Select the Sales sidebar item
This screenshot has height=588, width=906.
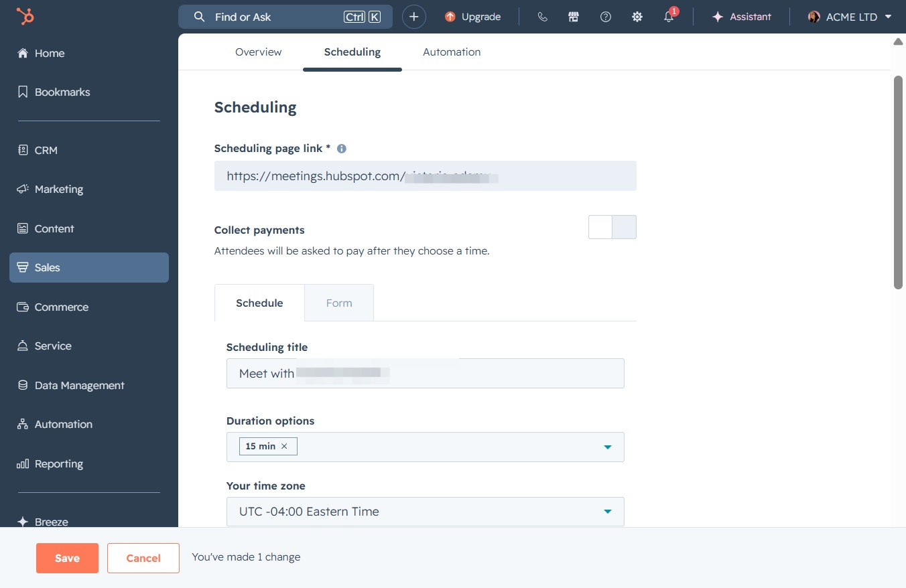(x=89, y=267)
